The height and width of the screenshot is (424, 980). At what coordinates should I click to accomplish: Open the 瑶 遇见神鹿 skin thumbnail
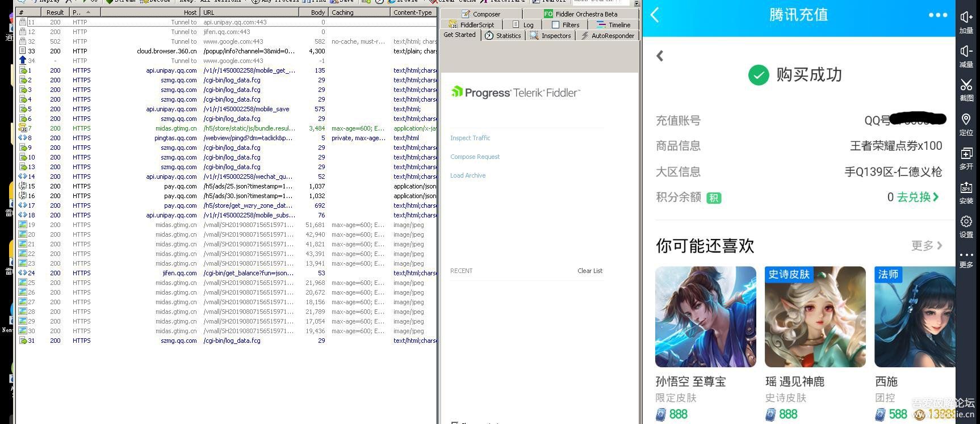click(x=815, y=317)
